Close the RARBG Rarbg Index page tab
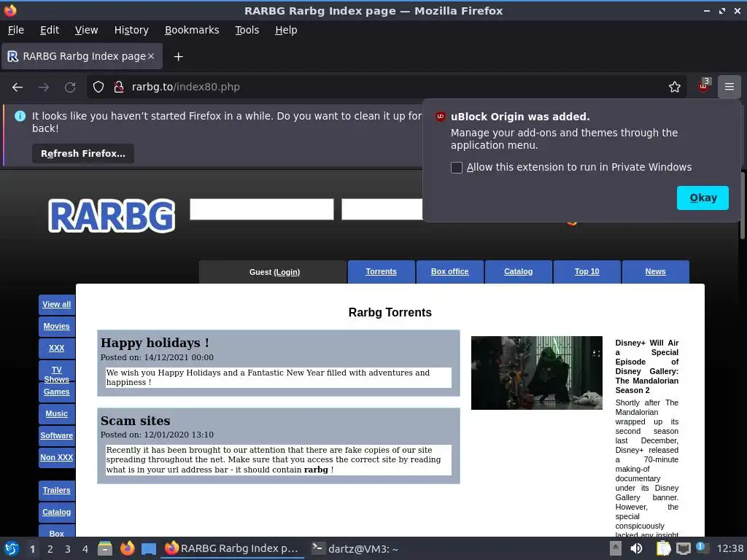The height and width of the screenshot is (560, 747). (151, 56)
